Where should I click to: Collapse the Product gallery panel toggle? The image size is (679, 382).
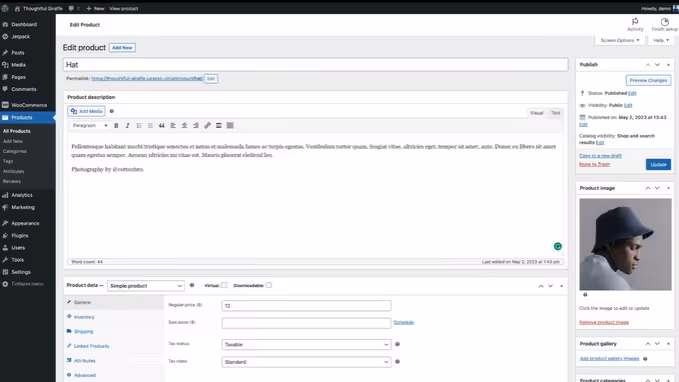point(669,343)
